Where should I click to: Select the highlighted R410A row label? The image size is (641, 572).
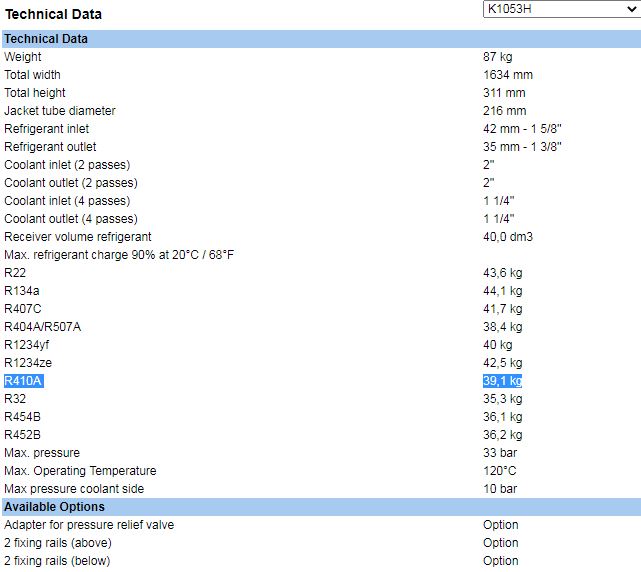pyautogui.click(x=24, y=381)
